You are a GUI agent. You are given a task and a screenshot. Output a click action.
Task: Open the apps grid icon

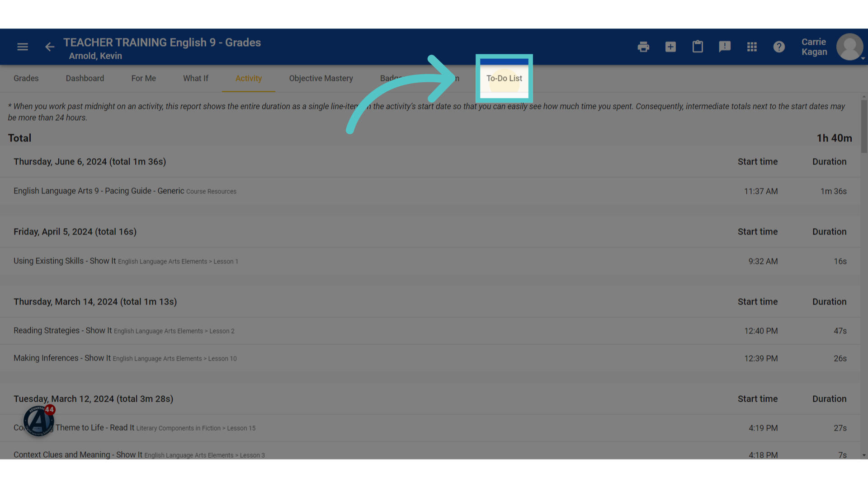(x=752, y=47)
